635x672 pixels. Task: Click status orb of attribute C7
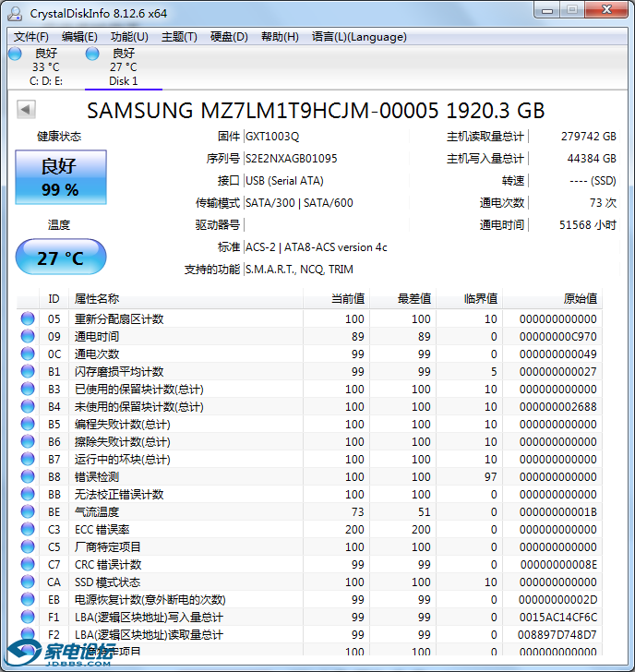pos(28,564)
